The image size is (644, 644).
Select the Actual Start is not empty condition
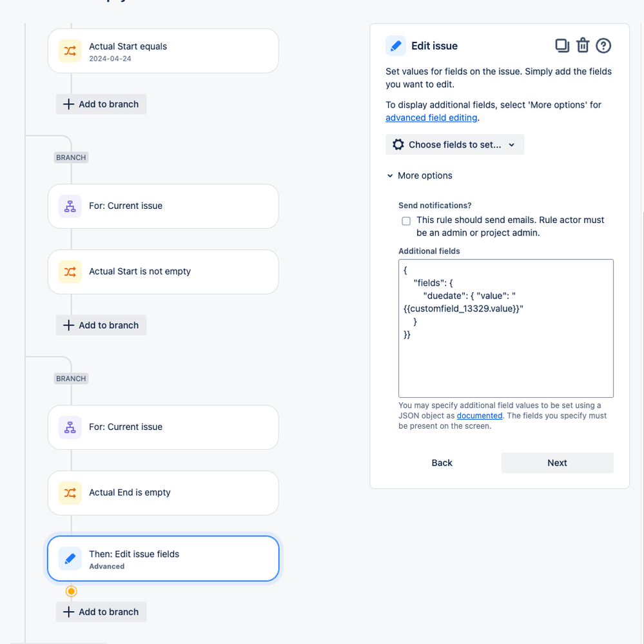point(163,272)
